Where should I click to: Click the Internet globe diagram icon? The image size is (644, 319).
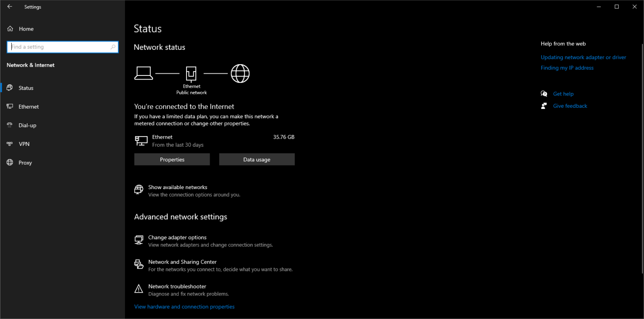[240, 73]
